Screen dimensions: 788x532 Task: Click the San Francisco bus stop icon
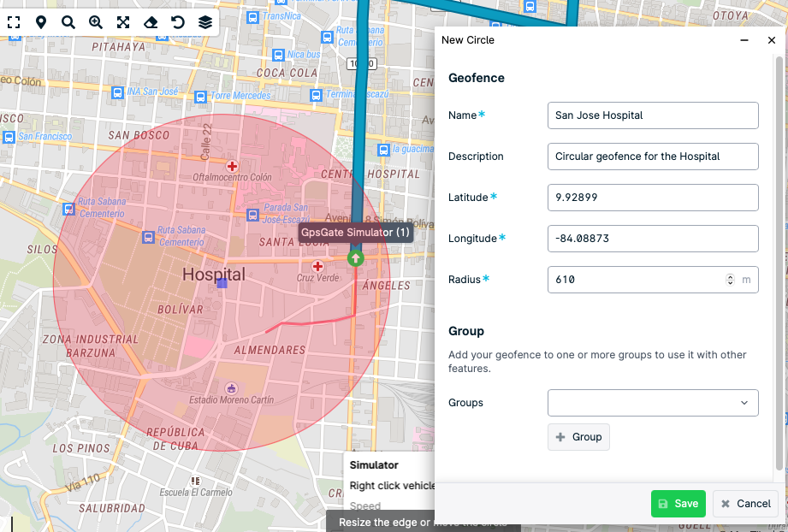(x=9, y=137)
